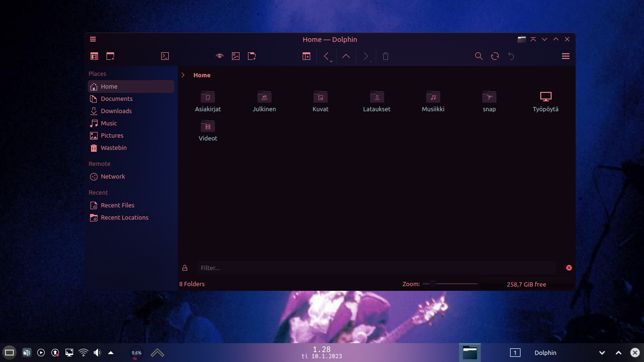Open the double-chevron launcher in panel
The height and width of the screenshot is (362, 644).
pyautogui.click(x=157, y=352)
